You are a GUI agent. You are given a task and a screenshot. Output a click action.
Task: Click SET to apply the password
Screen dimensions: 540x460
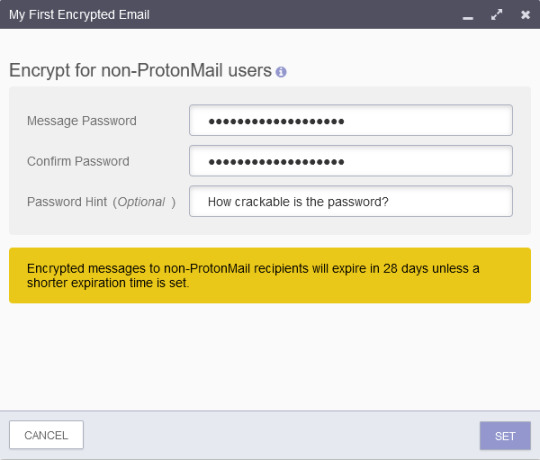pos(505,436)
